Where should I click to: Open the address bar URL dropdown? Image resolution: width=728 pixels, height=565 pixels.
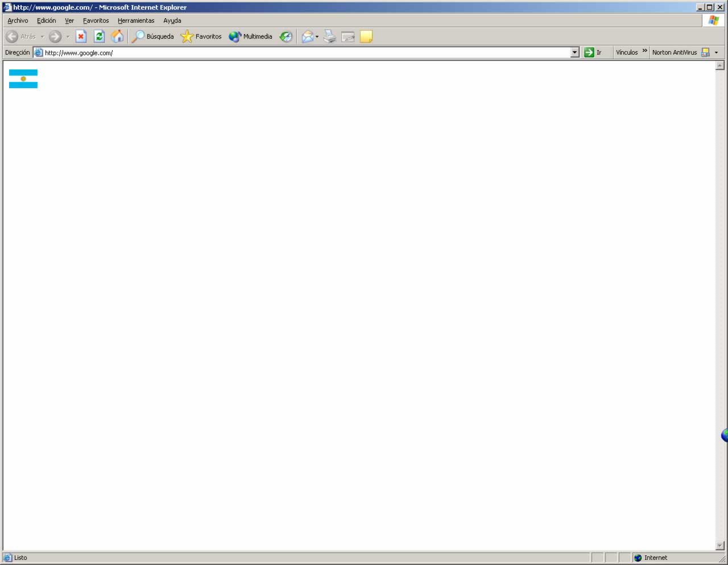tap(574, 52)
